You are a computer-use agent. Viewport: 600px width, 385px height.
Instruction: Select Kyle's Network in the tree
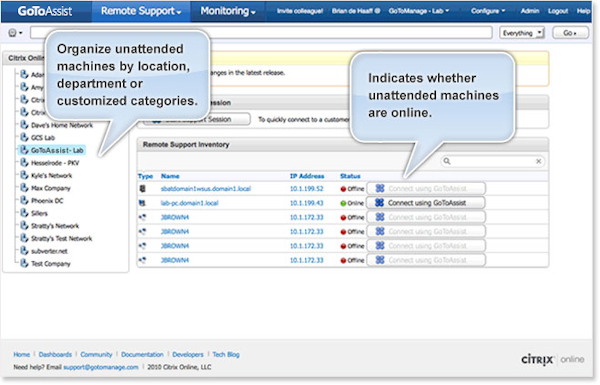click(x=52, y=176)
